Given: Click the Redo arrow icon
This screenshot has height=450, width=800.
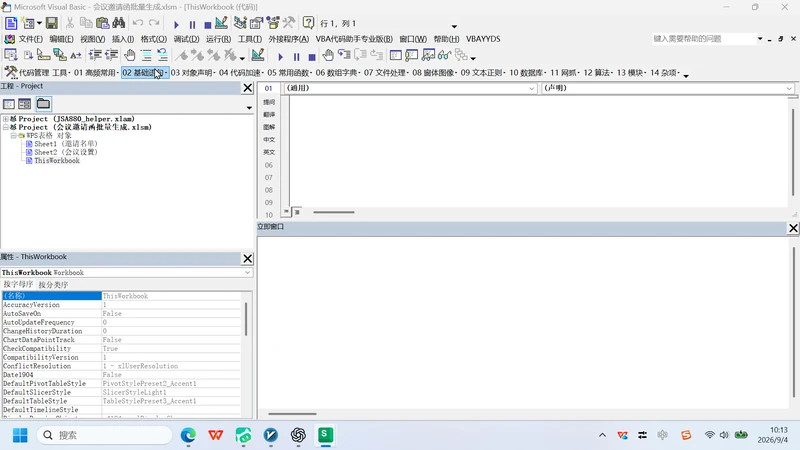Looking at the screenshot, I should point(154,23).
